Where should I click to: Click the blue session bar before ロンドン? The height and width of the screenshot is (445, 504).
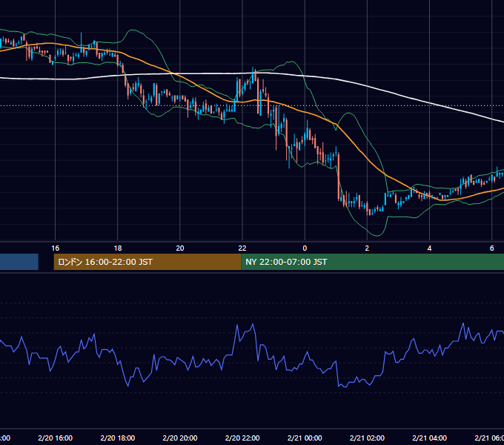(19, 262)
